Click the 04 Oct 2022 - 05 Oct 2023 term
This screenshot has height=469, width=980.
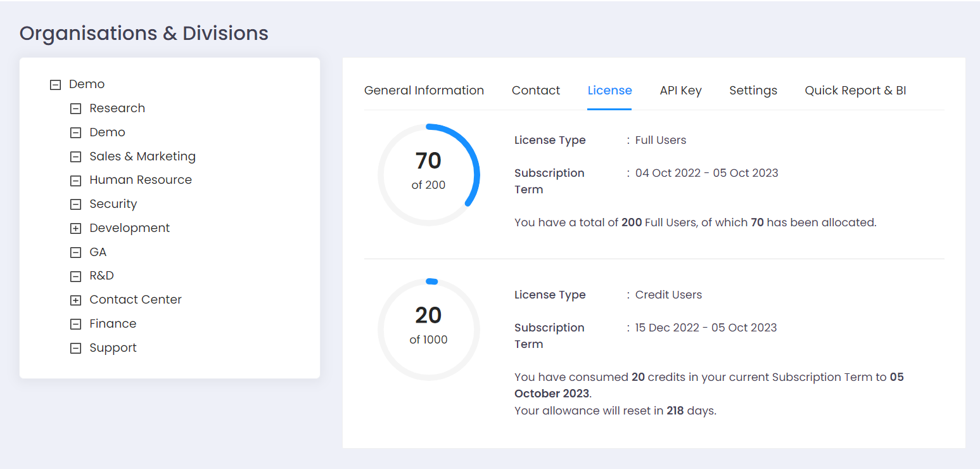tap(707, 173)
